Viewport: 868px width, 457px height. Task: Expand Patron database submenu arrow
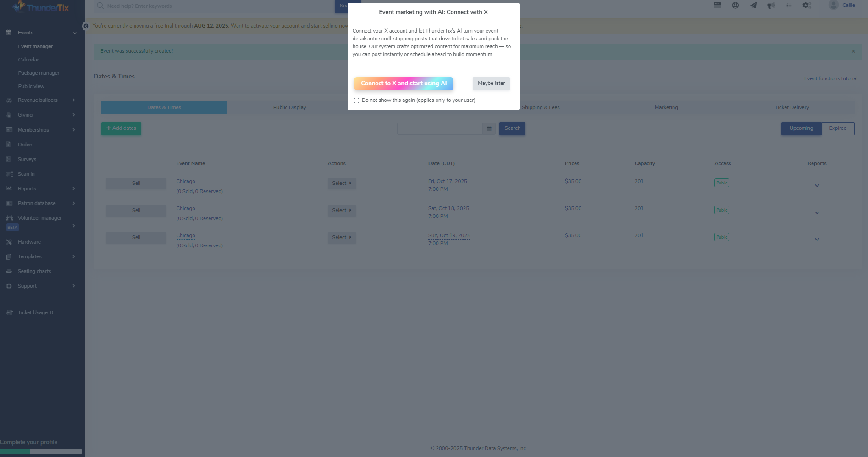(74, 203)
